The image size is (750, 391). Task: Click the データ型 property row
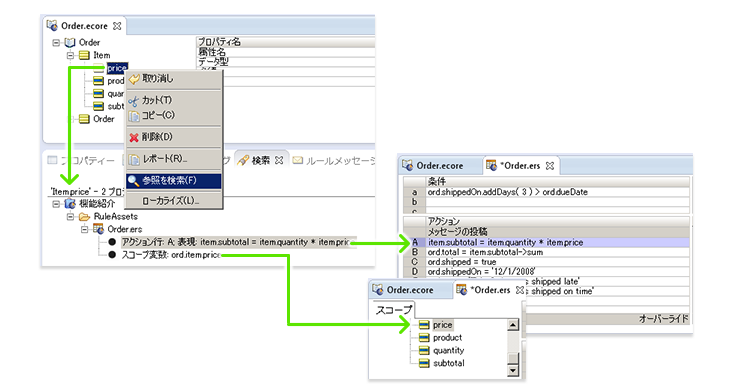(285, 62)
